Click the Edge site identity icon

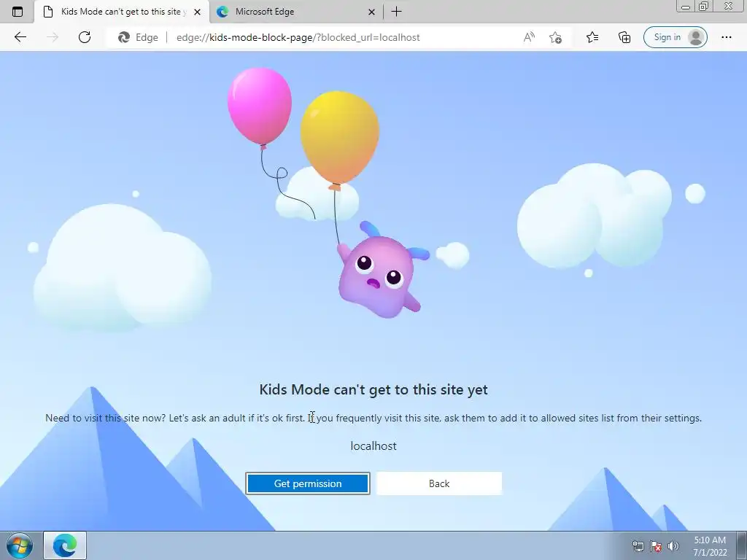(x=138, y=37)
